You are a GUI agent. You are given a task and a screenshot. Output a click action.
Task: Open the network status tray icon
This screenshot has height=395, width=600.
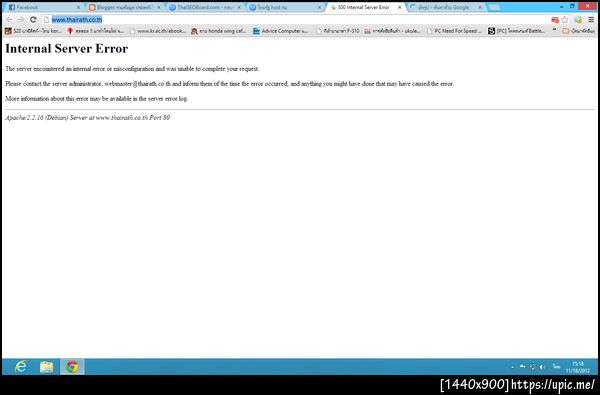point(532,367)
